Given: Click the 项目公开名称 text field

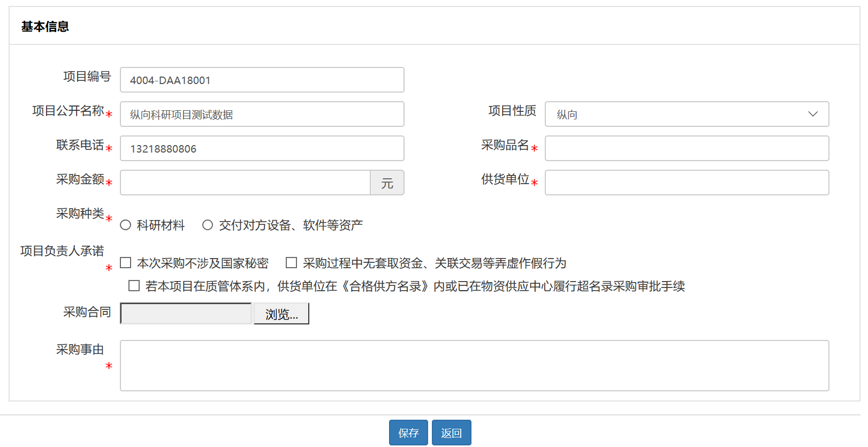Looking at the screenshot, I should click(262, 114).
